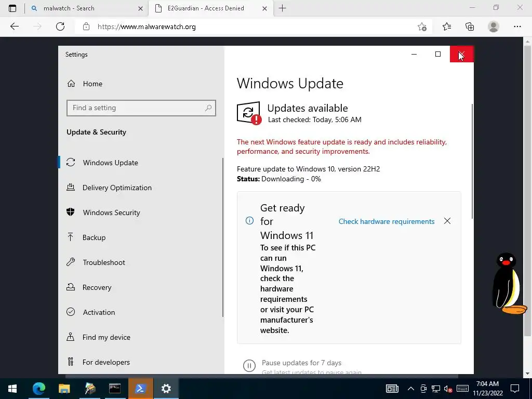The width and height of the screenshot is (532, 399).
Task: Dismiss the Get ready for Windows 11 card
Action: click(447, 221)
